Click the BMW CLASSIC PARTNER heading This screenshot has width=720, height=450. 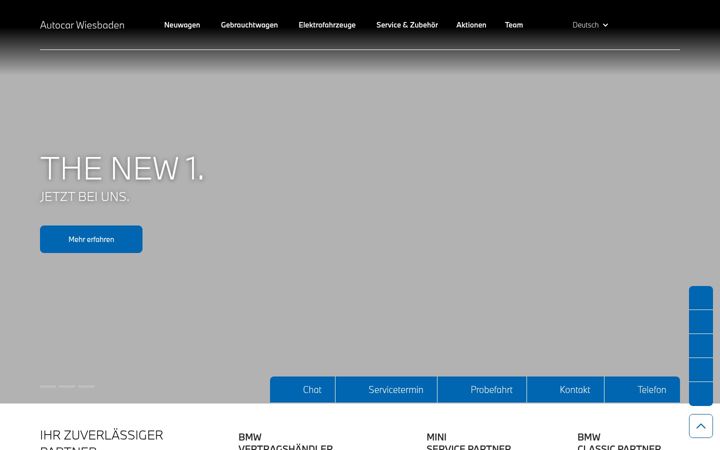tap(619, 442)
